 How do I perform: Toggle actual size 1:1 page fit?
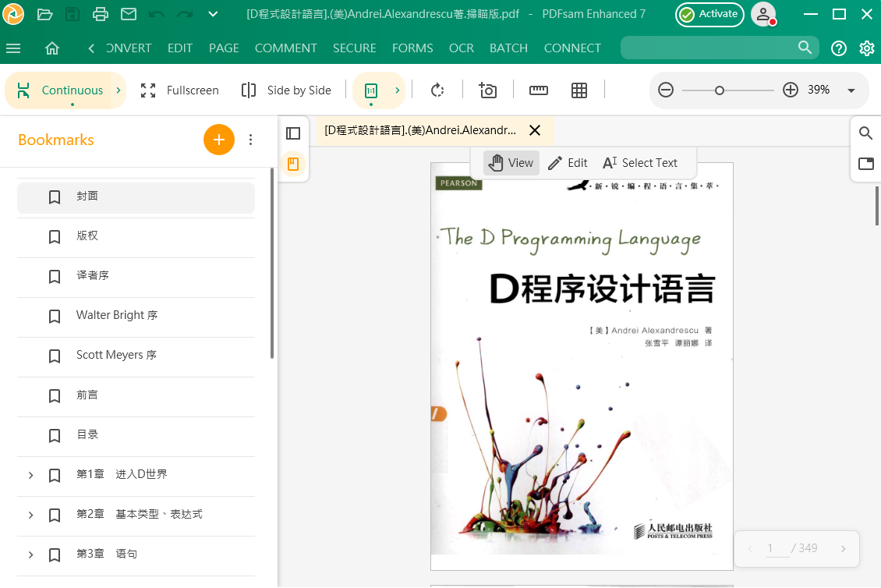point(371,90)
